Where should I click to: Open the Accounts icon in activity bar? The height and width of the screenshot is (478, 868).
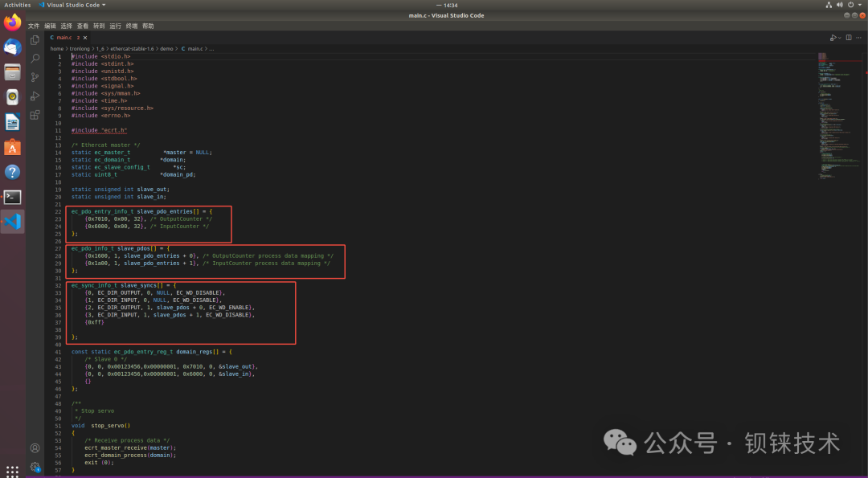tap(35, 448)
